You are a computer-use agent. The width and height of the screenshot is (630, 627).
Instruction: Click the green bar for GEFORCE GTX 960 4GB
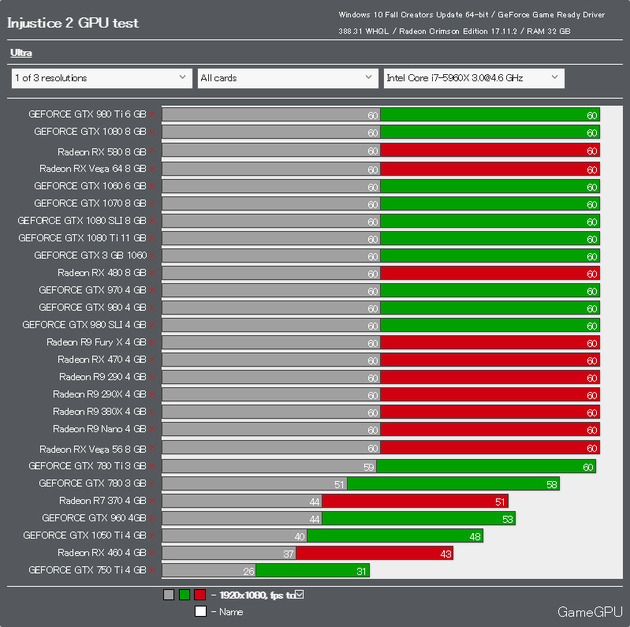point(419,519)
